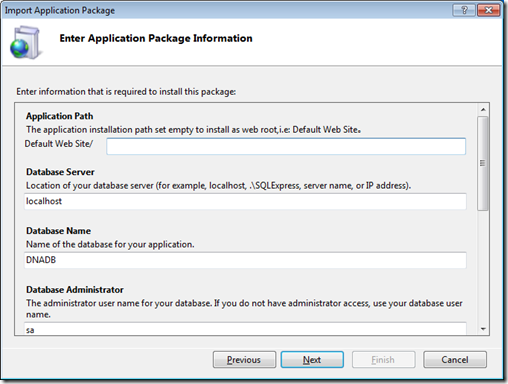Edit the Database Name field with DNADB

(245, 260)
